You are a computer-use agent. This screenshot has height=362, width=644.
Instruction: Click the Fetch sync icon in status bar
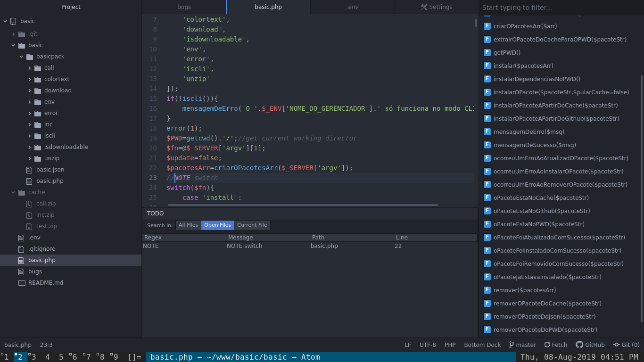(547, 345)
